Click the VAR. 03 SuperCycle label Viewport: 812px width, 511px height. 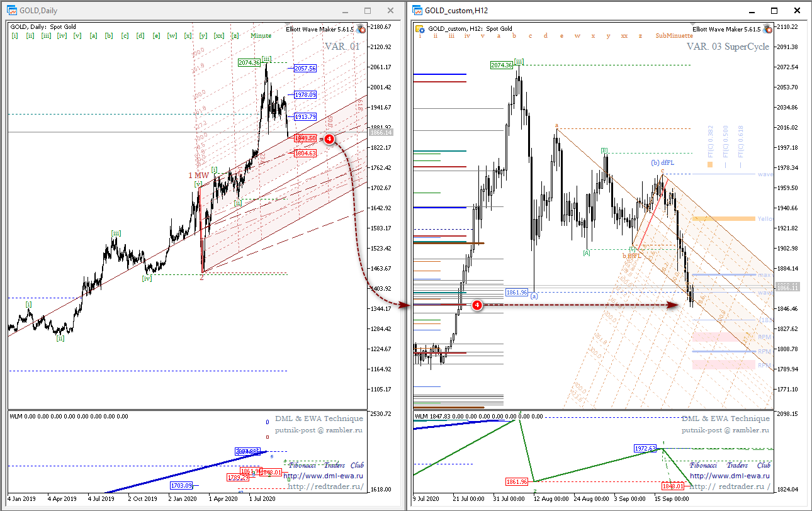[728, 47]
